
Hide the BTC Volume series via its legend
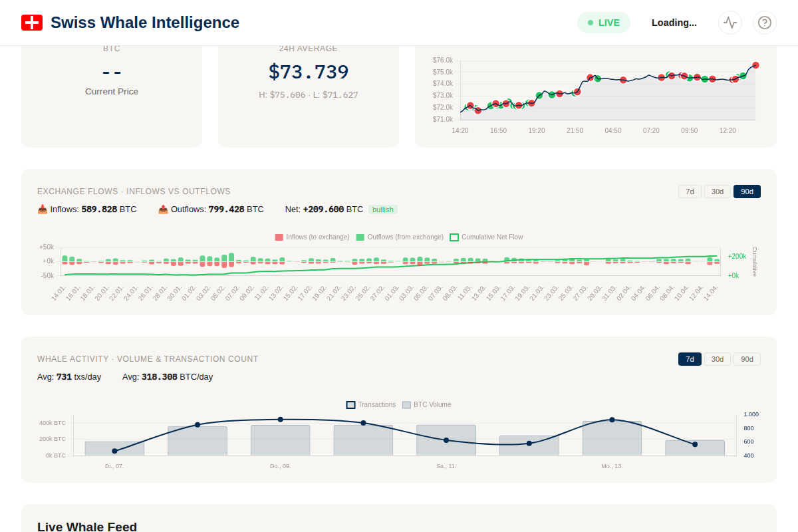pyautogui.click(x=428, y=404)
